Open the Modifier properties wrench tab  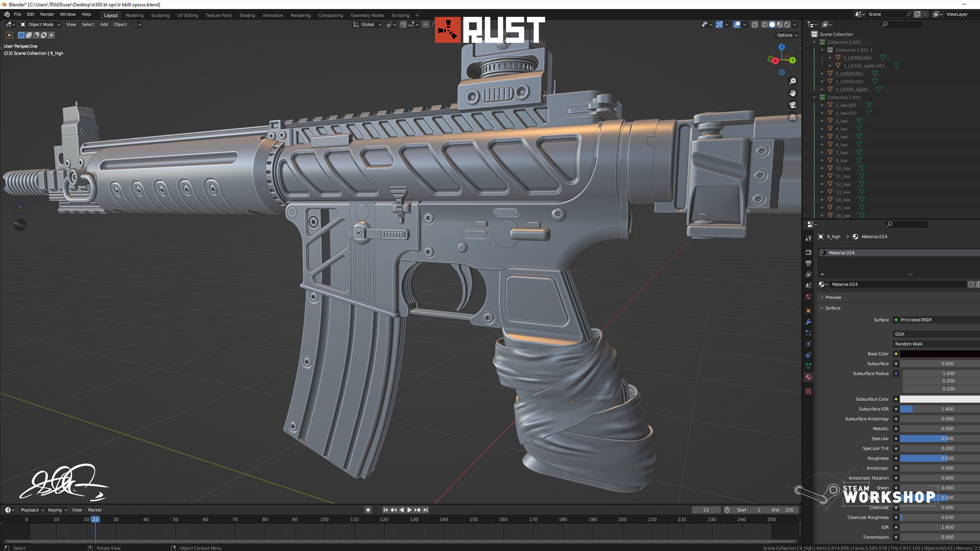(x=808, y=322)
